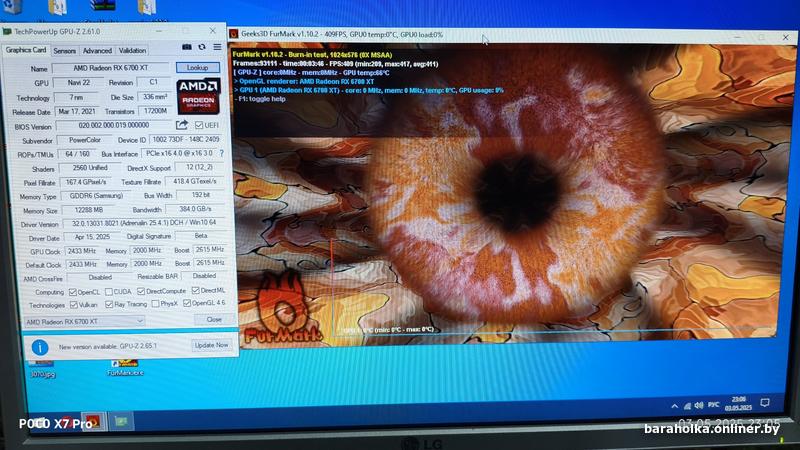
Task: Toggle the OpenCL checkbox
Action: coord(72,292)
